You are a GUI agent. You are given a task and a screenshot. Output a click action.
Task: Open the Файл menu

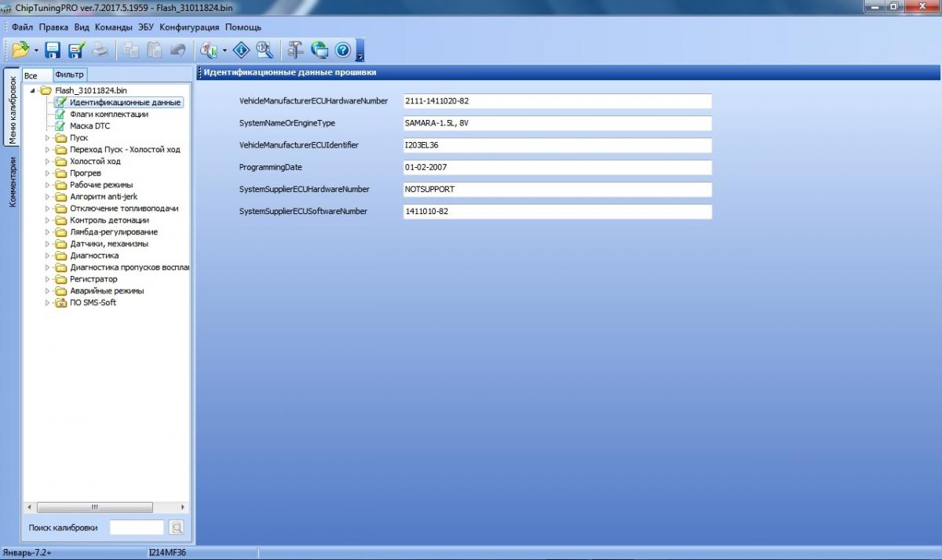(22, 27)
